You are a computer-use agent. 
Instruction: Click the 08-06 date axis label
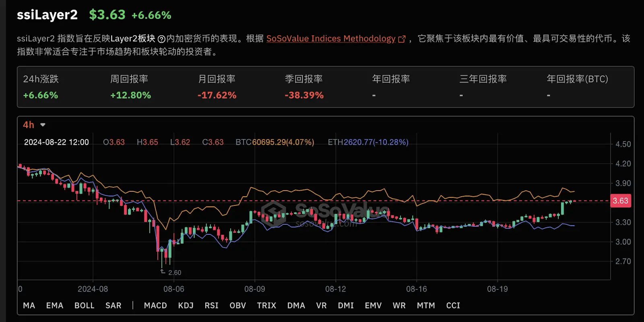pyautogui.click(x=174, y=289)
